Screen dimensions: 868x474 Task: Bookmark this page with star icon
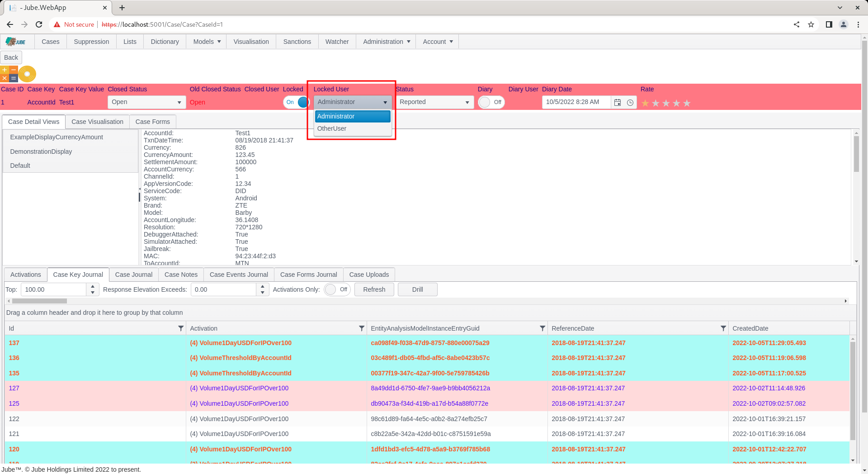(811, 24)
